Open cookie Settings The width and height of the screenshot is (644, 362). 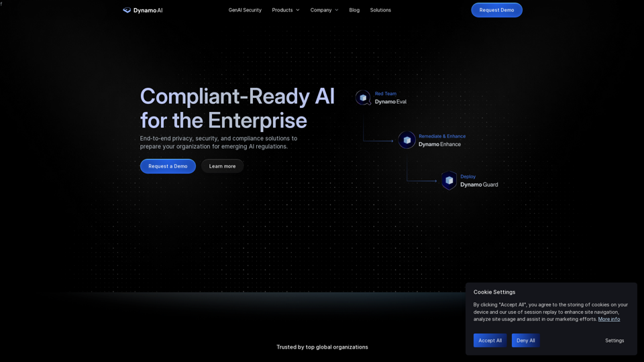[614, 341]
